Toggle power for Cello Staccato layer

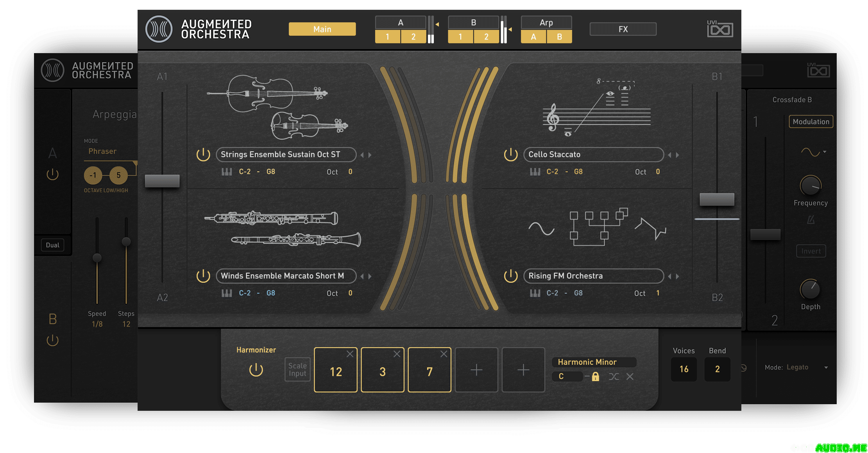(x=511, y=155)
